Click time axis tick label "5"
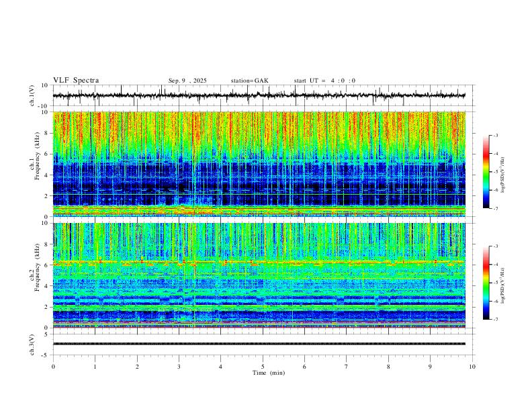This screenshot has width=532, height=411. [263, 367]
